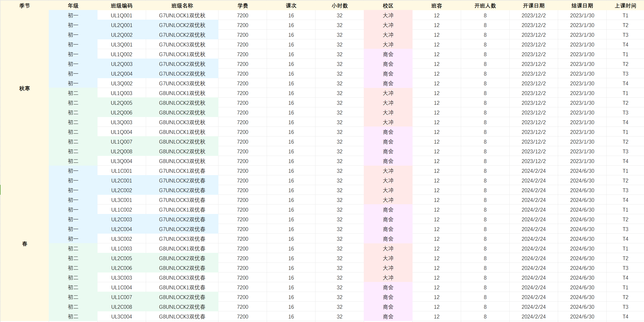Image resolution: width=644 pixels, height=322 pixels.
Task: Select the 课次 column header
Action: 291,5
